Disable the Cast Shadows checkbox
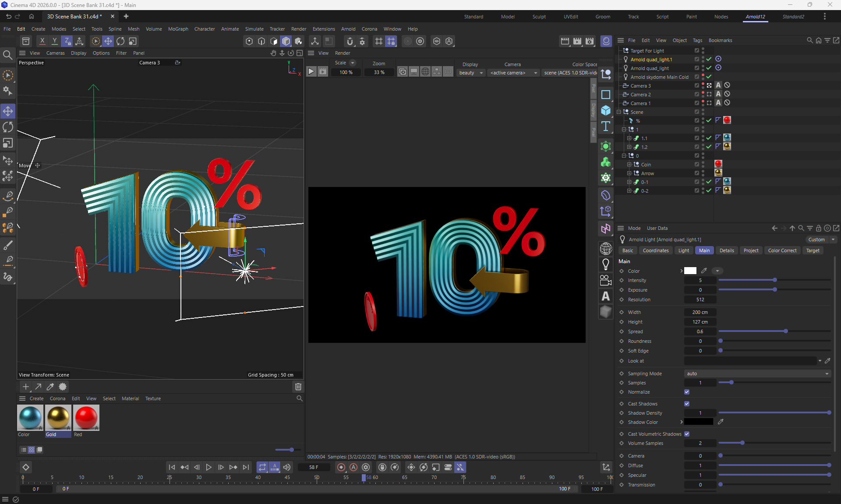The width and height of the screenshot is (841, 504). (x=687, y=404)
